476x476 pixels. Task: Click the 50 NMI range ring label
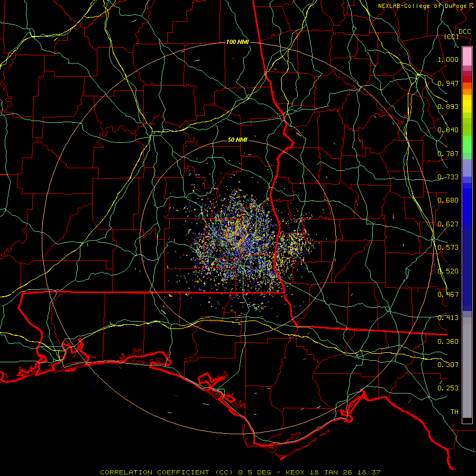(237, 140)
